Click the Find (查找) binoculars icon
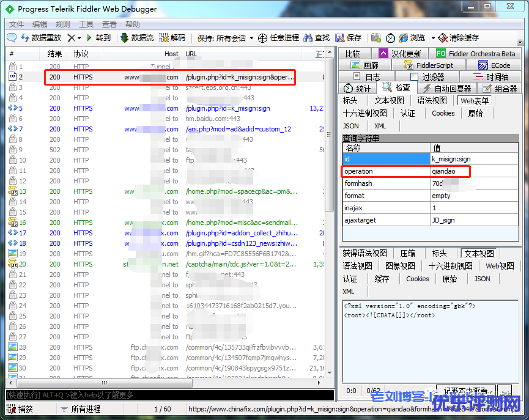The width and height of the screenshot is (529, 420). click(x=309, y=38)
